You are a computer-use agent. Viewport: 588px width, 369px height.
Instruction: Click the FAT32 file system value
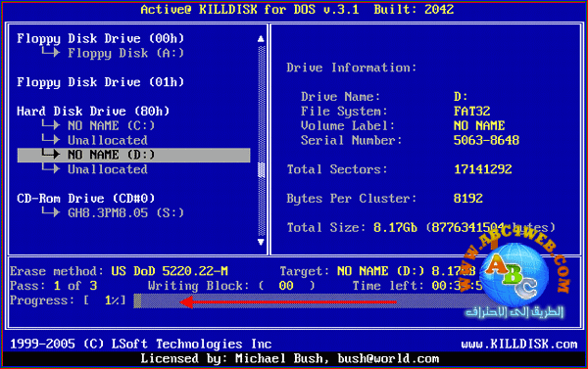471,112
